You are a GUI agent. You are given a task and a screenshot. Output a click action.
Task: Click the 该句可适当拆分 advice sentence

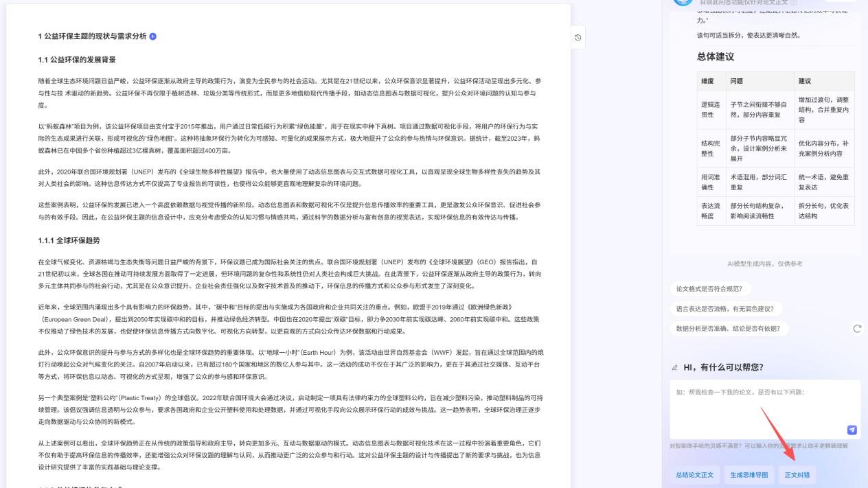[x=749, y=35]
